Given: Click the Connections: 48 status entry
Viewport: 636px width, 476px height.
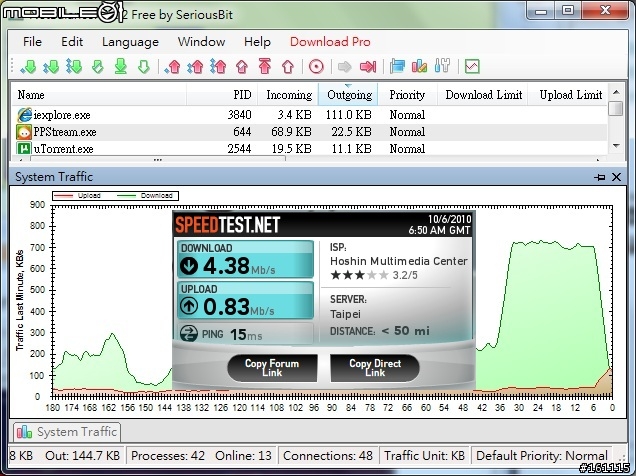Looking at the screenshot, I should [x=328, y=456].
